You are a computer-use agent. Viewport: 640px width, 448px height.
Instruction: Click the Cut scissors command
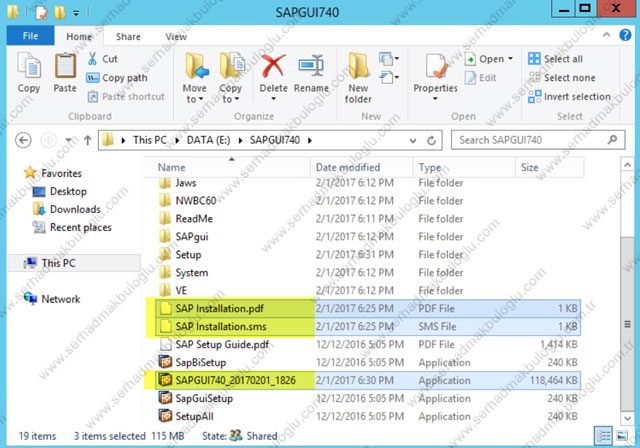tap(102, 59)
